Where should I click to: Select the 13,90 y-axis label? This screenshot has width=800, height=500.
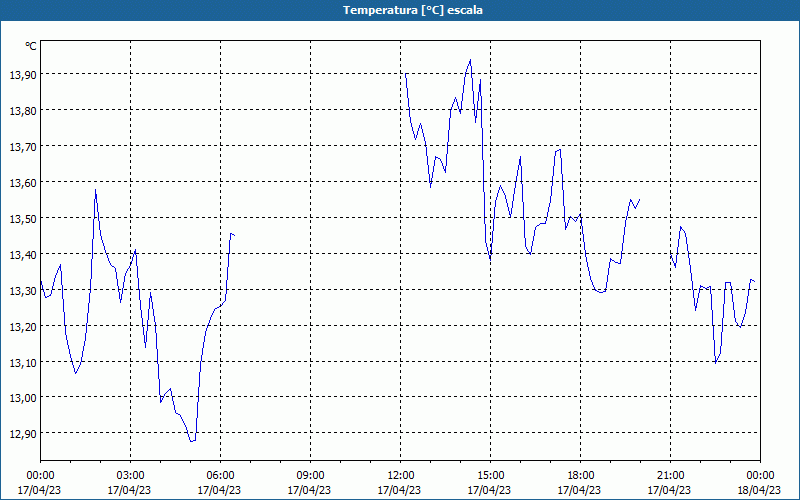23,75
